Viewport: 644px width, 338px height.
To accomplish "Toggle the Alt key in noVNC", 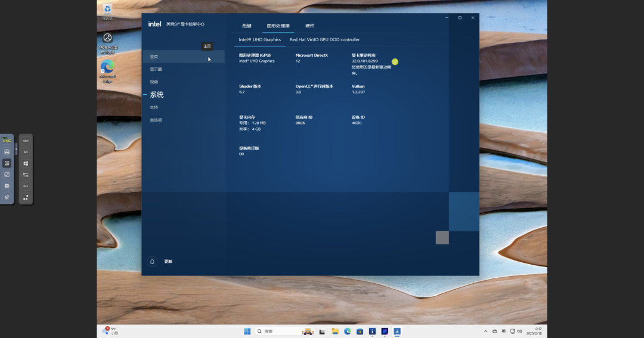I will [26, 152].
